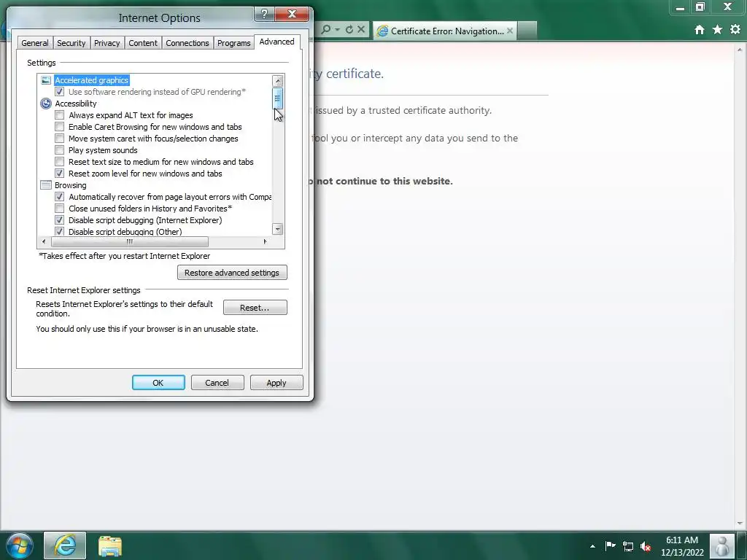Open Favorites with the star icon
The height and width of the screenshot is (560, 747).
pos(717,30)
